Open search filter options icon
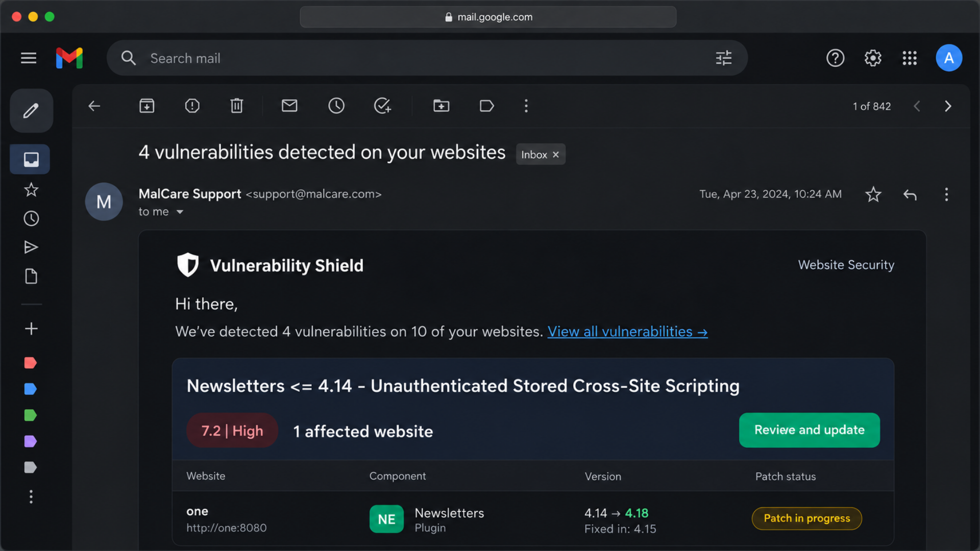Image resolution: width=980 pixels, height=551 pixels. coord(723,58)
